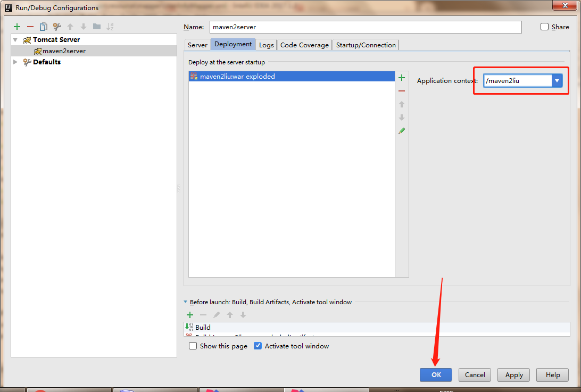Enable Show this page checkbox
This screenshot has width=581, height=392.
[x=193, y=346]
